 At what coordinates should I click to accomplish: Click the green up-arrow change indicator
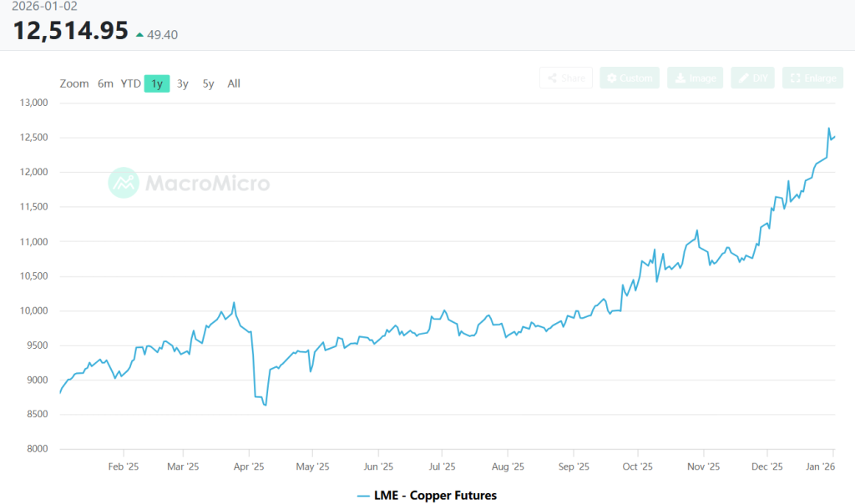coord(139,34)
